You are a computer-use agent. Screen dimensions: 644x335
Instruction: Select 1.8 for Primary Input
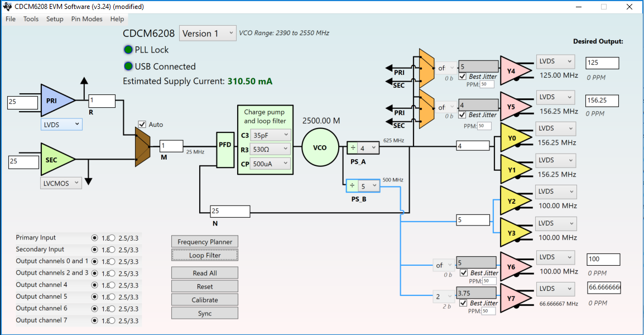[x=95, y=238]
